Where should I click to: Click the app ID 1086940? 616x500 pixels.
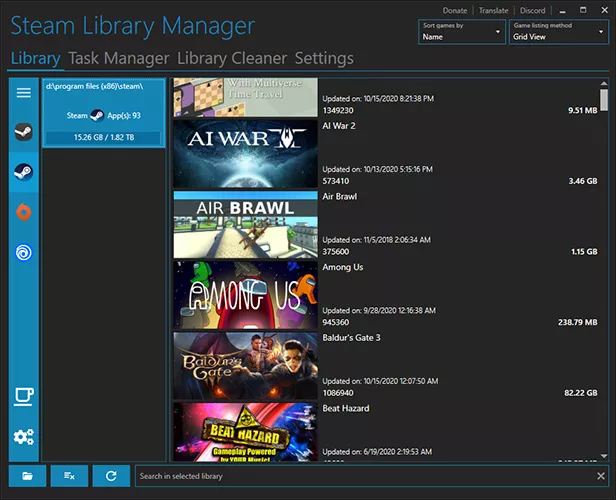(x=338, y=393)
